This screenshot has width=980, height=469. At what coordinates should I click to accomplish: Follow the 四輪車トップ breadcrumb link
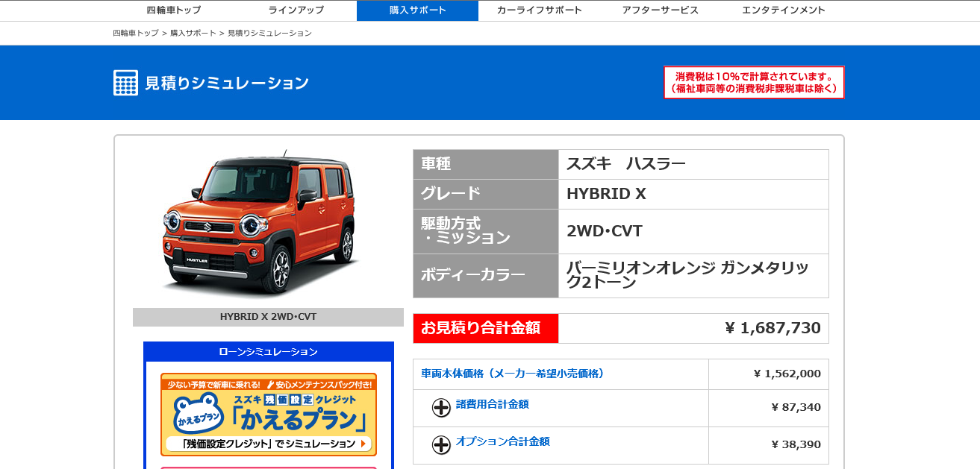[x=136, y=34]
